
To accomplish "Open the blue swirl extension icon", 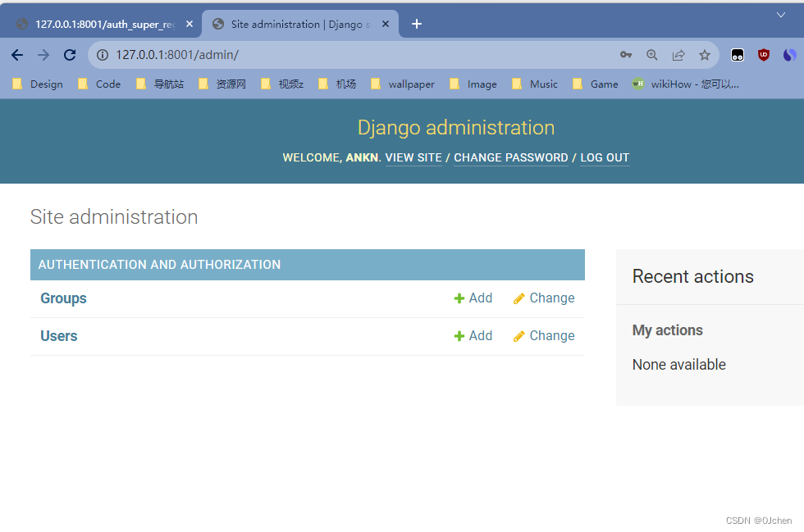I will click(x=789, y=55).
